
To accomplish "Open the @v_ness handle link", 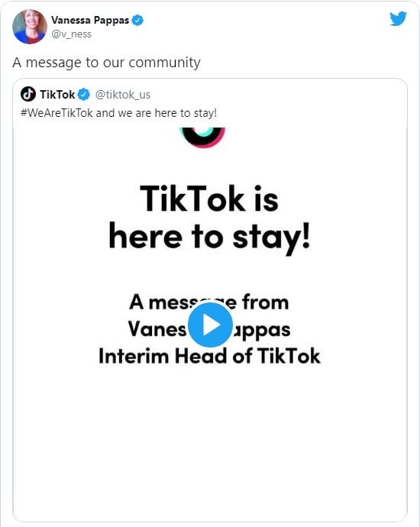I will [x=71, y=34].
